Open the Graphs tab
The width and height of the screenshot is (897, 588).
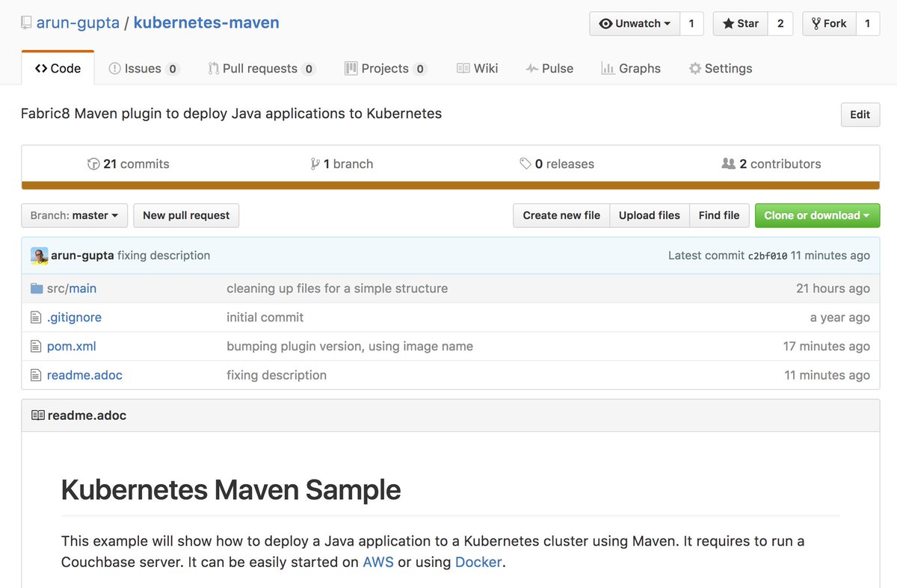click(x=631, y=68)
